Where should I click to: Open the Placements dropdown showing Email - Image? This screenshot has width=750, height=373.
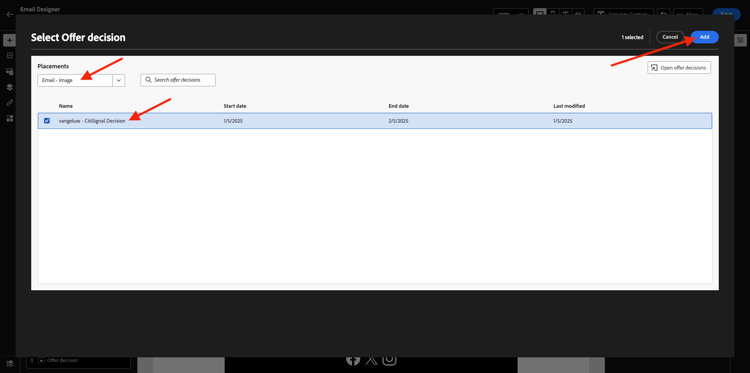click(81, 80)
